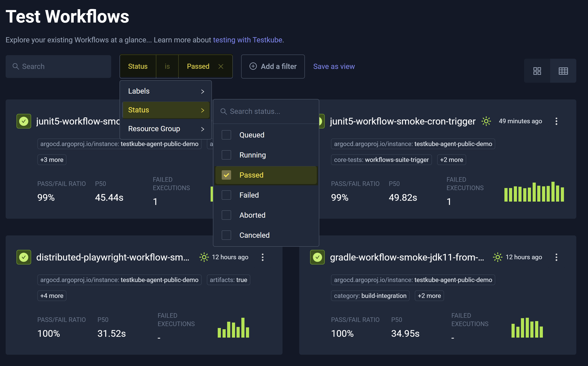The image size is (588, 366).
Task: Open kebab menu on distributed-playwright-workflow card
Action: coord(262,257)
